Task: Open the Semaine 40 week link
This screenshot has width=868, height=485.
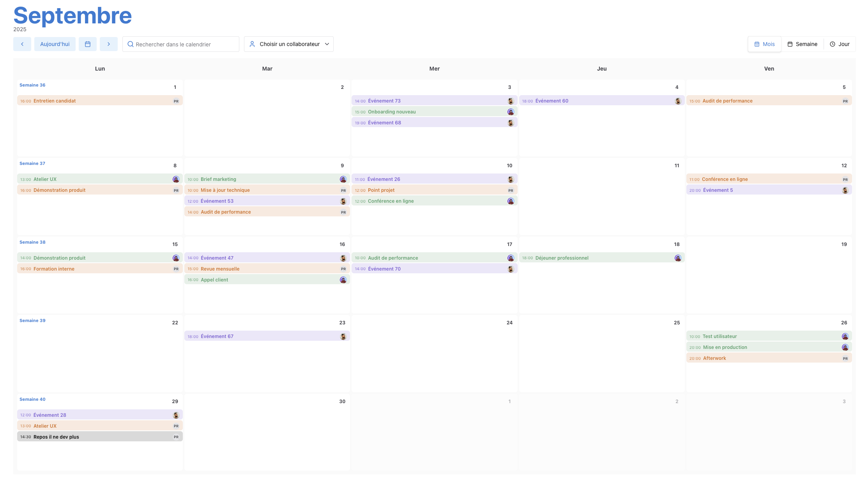Action: click(x=32, y=399)
